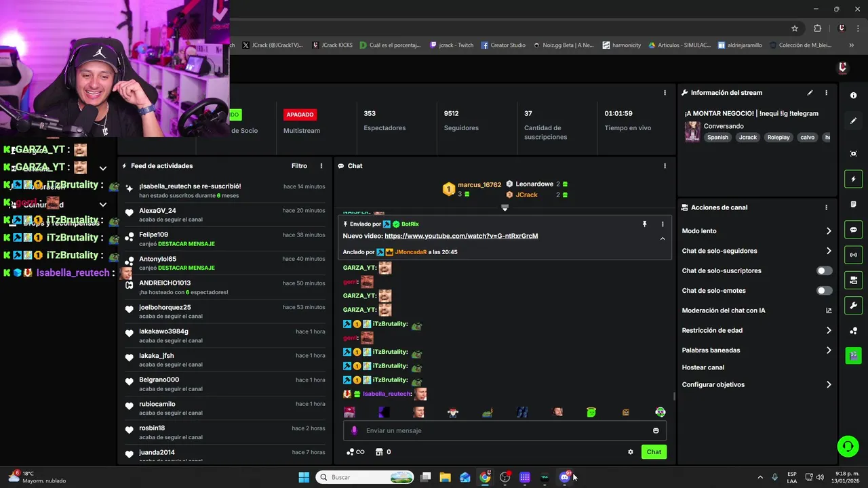Select the AlexaGV_24 follow activity row
This screenshot has width=868, height=488.
point(224,215)
